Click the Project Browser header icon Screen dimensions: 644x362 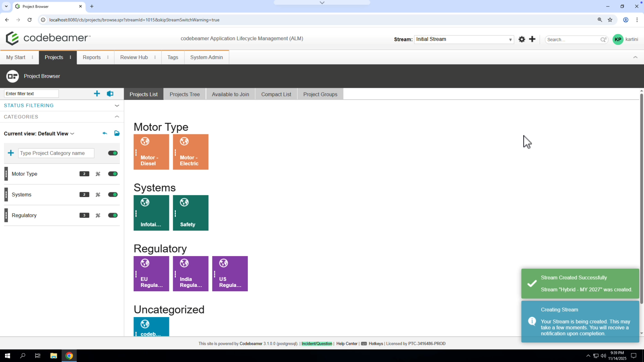[x=12, y=76]
